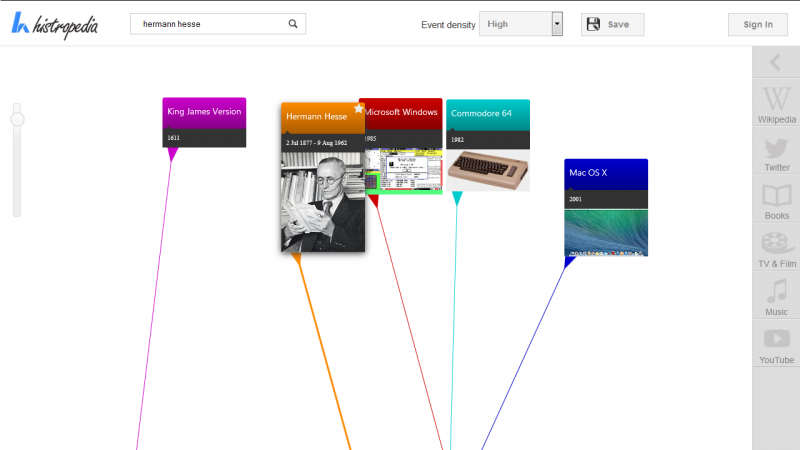Viewport: 800px width, 450px height.
Task: Click the search field containing hermann hesse
Action: pos(212,24)
